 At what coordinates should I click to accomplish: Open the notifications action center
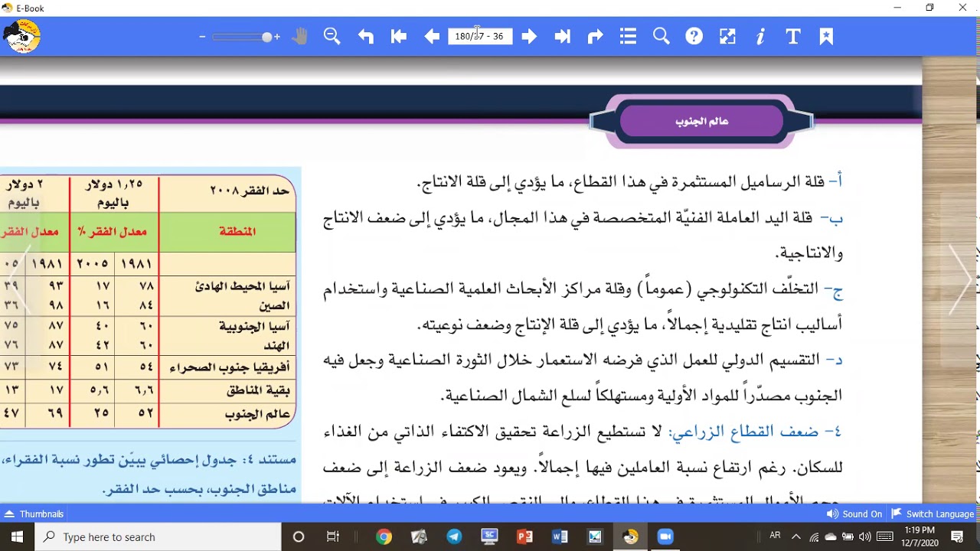click(x=957, y=536)
